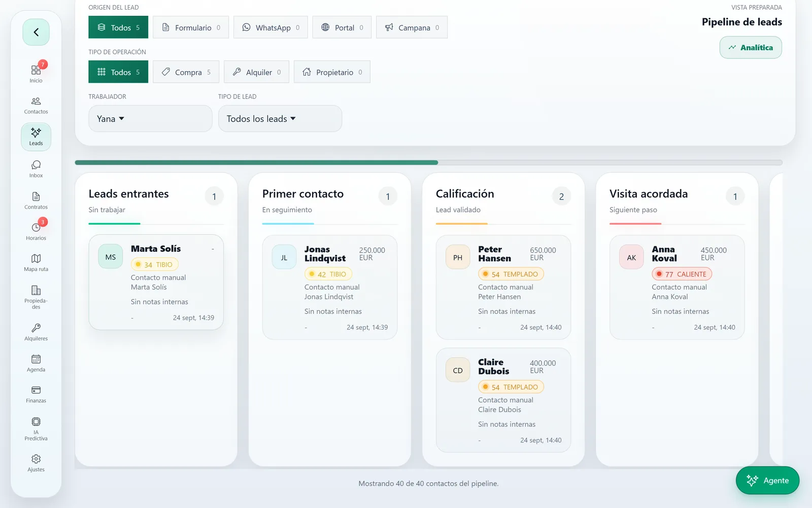Open Finanzas in the sidebar
Screen dimensions: 812x508
(36, 394)
